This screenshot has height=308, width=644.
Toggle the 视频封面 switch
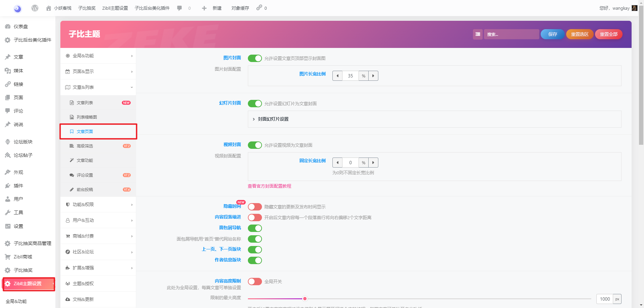tap(255, 145)
